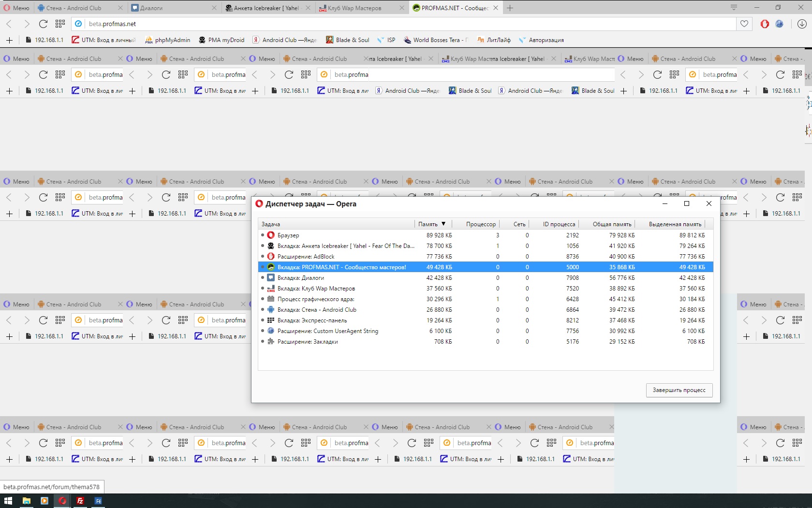This screenshot has height=508, width=812.
Task: Click the heart bookmark icon in address bar
Action: (x=744, y=24)
